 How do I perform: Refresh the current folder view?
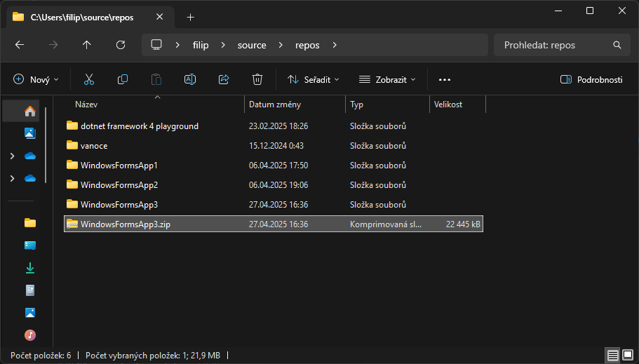(x=121, y=45)
